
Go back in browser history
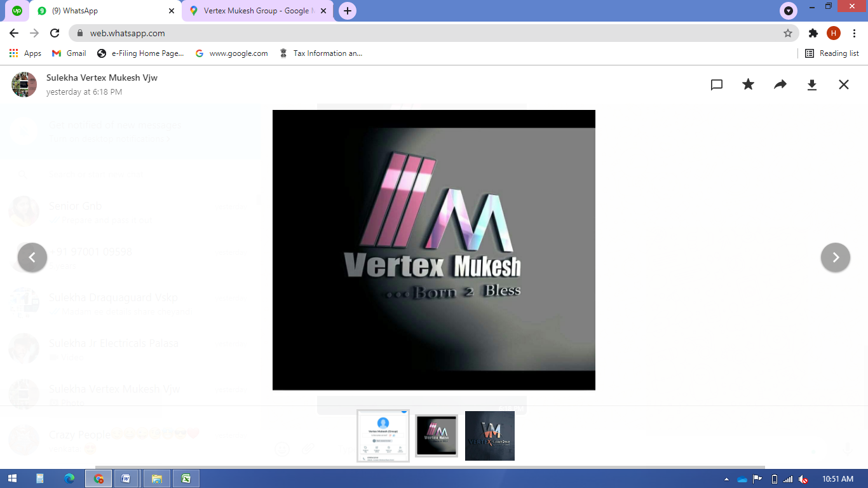[x=14, y=33]
